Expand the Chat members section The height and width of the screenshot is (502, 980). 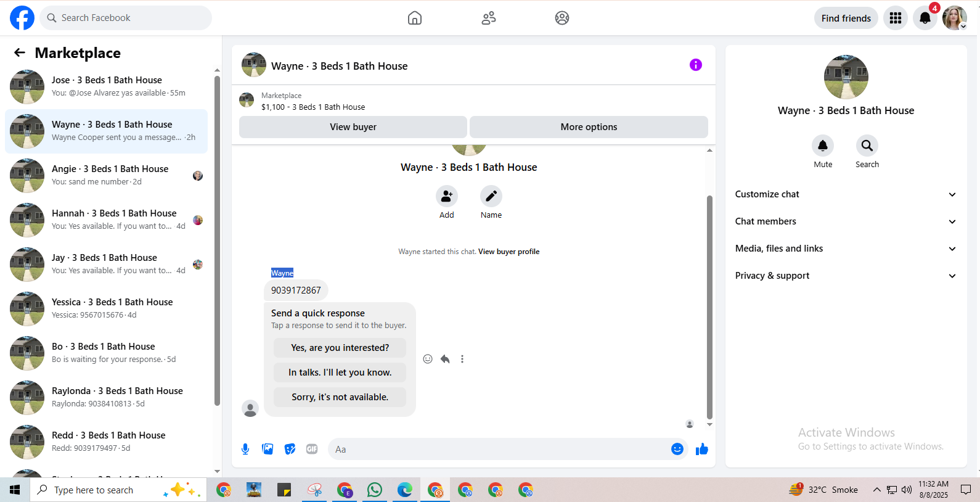(x=846, y=221)
